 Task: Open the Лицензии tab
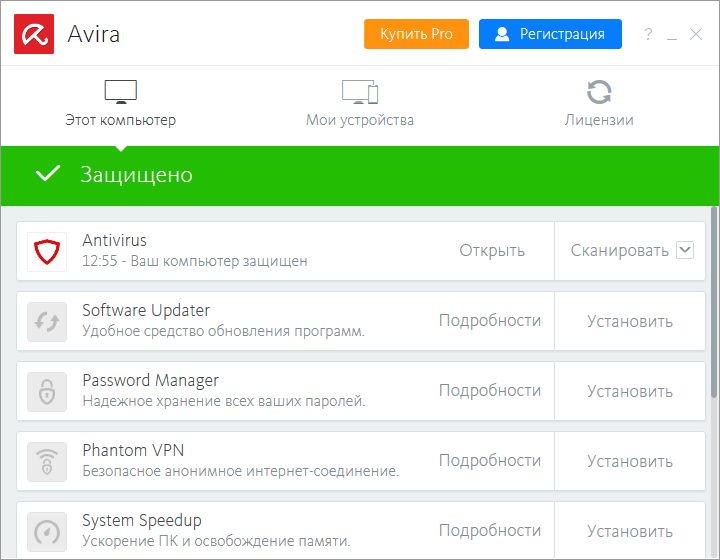(x=599, y=104)
